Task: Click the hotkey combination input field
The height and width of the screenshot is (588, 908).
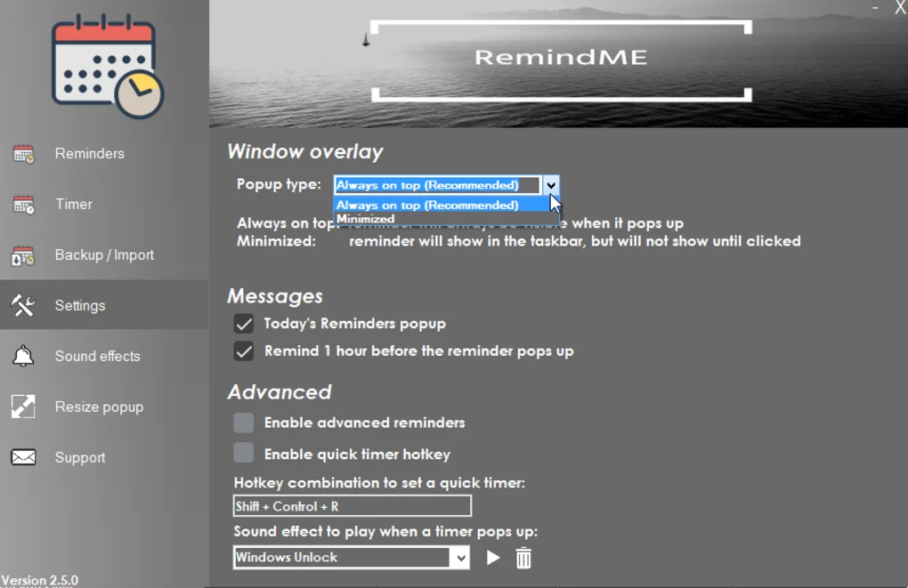Action: [351, 505]
